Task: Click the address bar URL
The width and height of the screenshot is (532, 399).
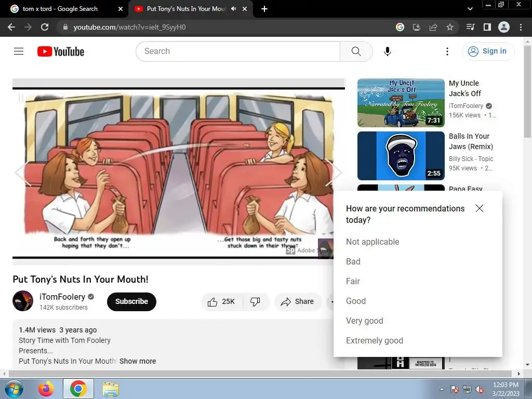Action: click(x=129, y=27)
